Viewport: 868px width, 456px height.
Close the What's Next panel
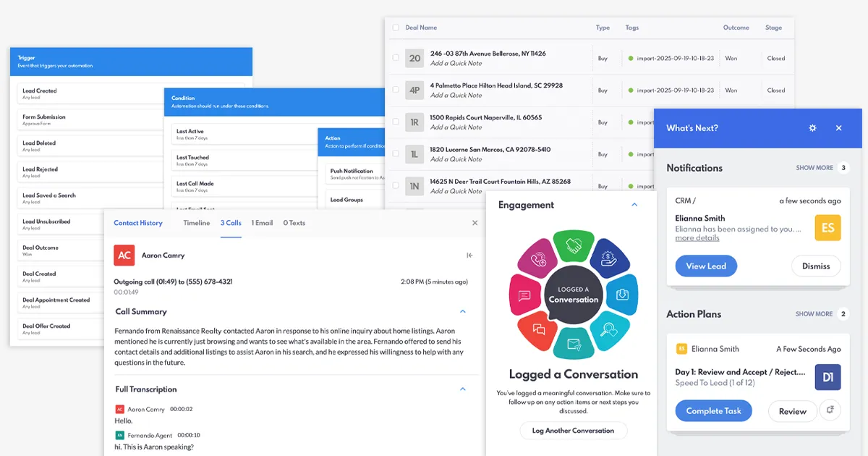[839, 128]
